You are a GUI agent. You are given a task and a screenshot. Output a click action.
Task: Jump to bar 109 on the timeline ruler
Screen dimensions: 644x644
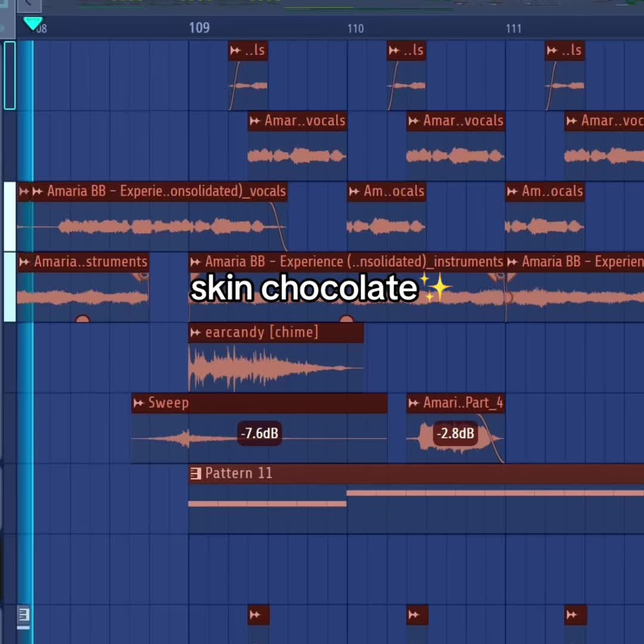click(199, 28)
